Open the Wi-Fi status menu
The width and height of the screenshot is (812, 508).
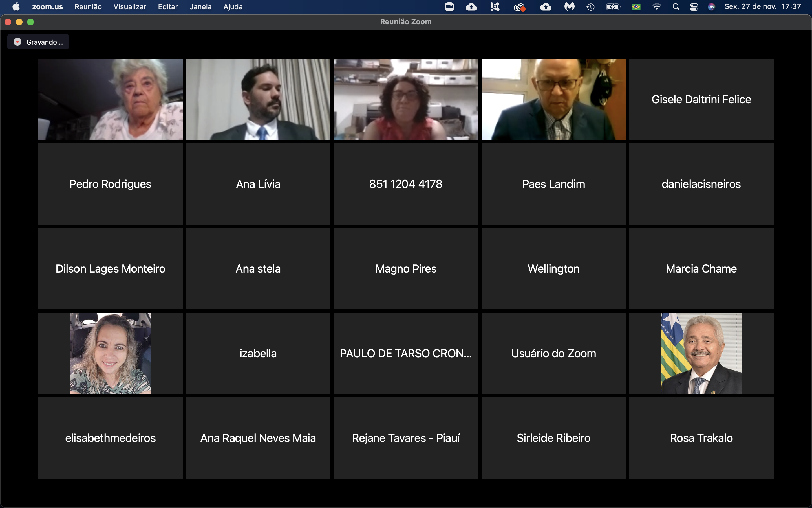(x=657, y=7)
